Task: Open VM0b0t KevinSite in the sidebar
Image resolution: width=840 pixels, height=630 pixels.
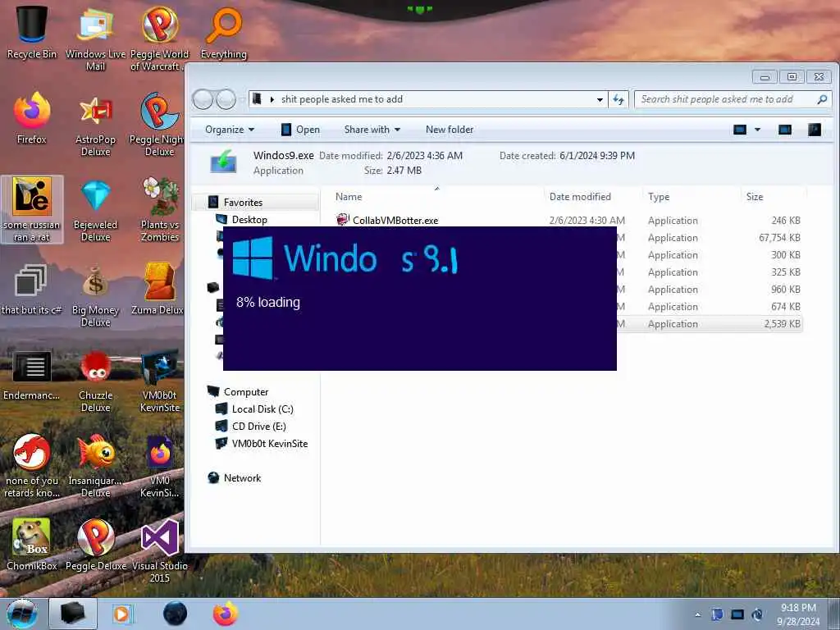Action: point(269,444)
